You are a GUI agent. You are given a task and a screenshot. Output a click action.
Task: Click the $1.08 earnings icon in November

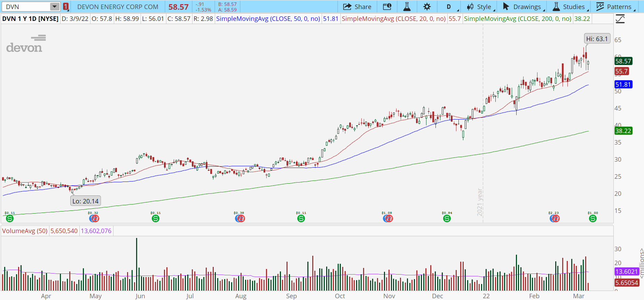(x=387, y=218)
